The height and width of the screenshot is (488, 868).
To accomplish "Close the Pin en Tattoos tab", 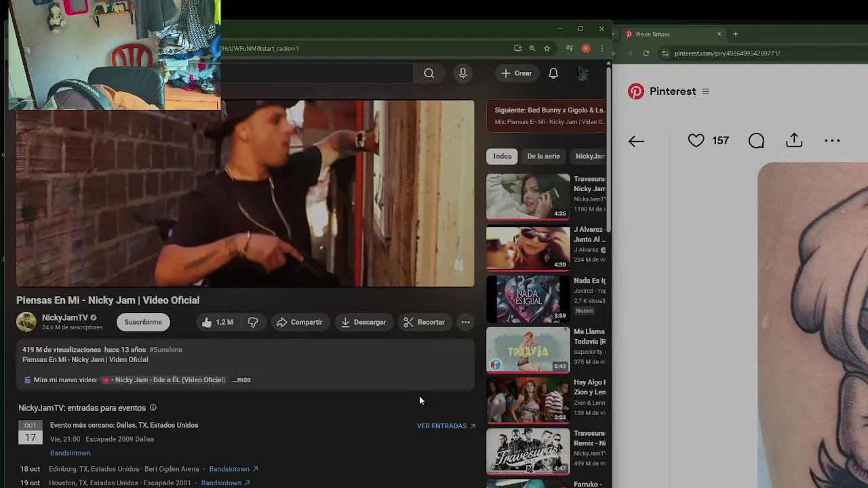I will [719, 34].
